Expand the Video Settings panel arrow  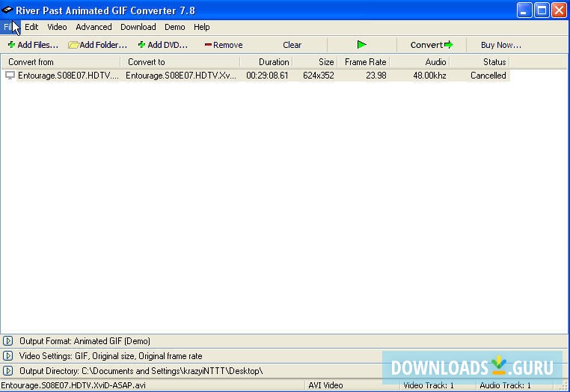point(8,356)
